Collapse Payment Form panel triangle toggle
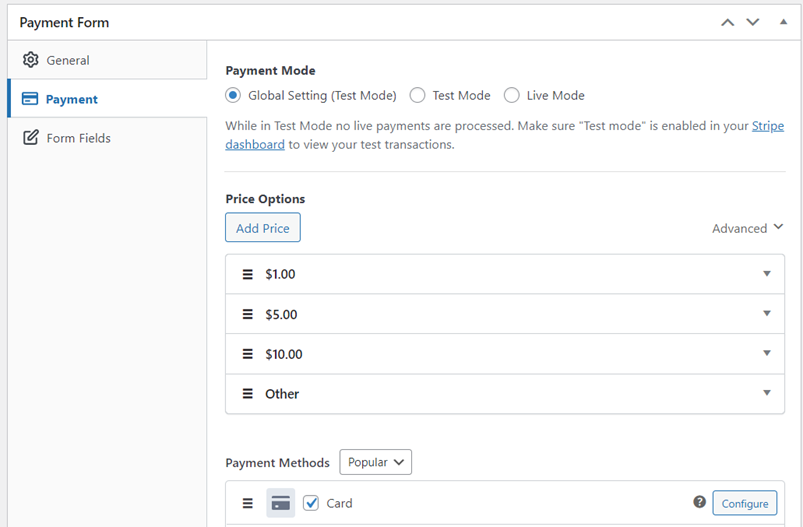The image size is (803, 527). (x=784, y=22)
